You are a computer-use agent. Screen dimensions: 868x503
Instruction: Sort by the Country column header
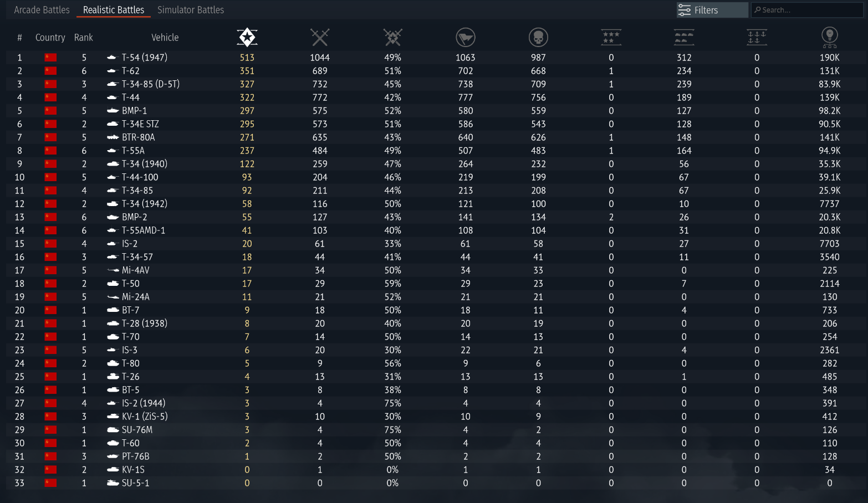click(x=50, y=38)
